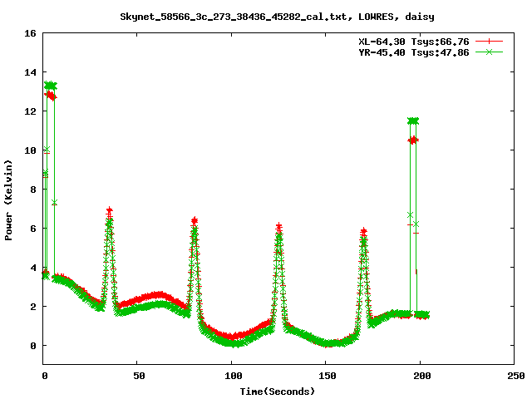Screen dimensions: 532x399
Task: Click the y-axis tick label 8
Action: click(x=33, y=190)
